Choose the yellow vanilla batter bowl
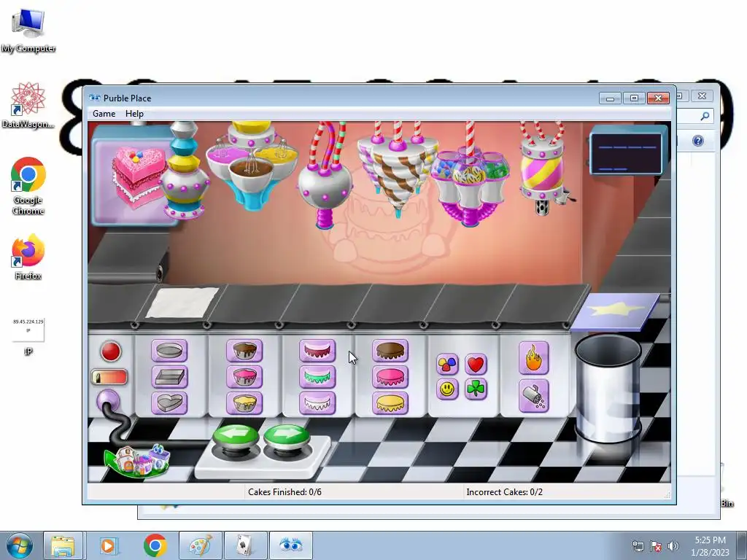Image resolution: width=747 pixels, height=560 pixels. (x=244, y=402)
